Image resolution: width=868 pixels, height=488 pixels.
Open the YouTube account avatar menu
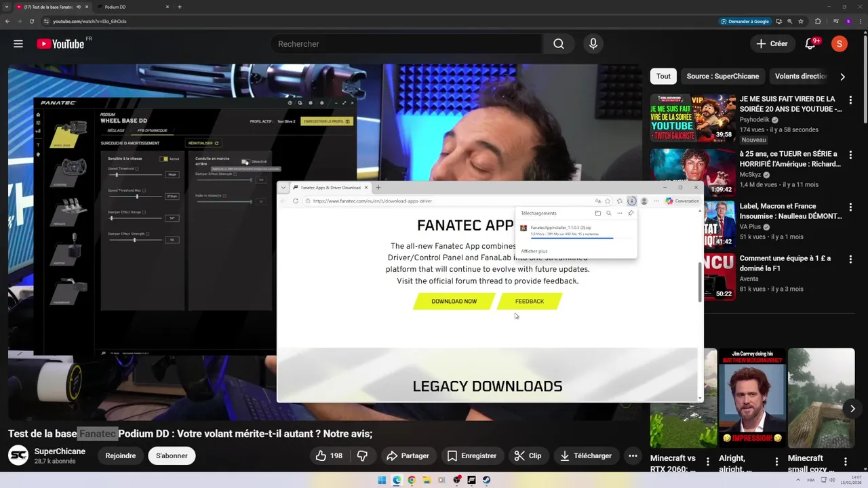point(840,44)
